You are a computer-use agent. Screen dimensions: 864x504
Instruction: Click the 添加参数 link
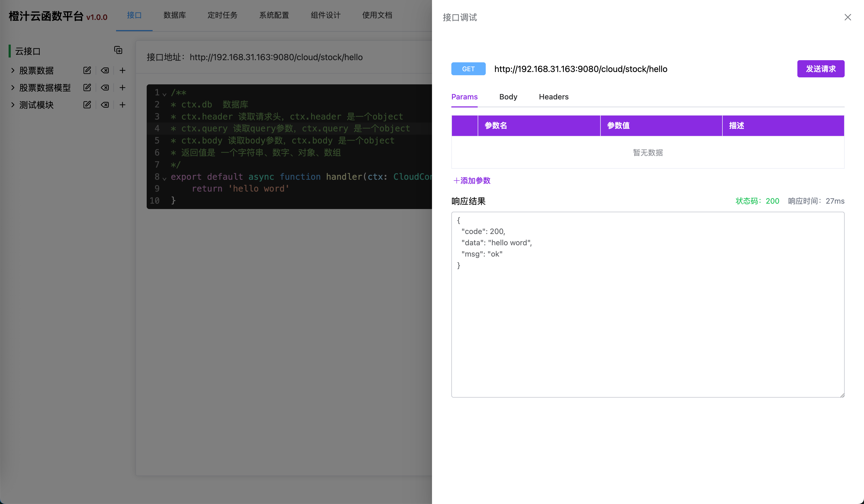(x=472, y=180)
